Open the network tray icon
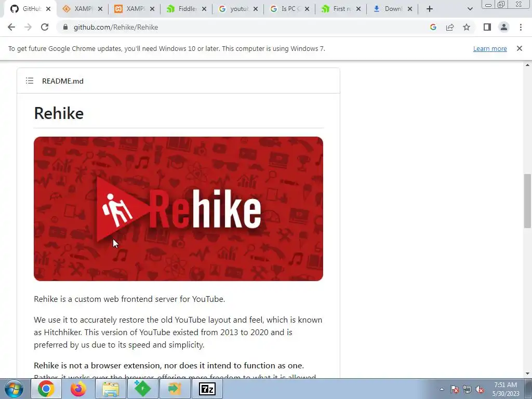 [x=467, y=389]
